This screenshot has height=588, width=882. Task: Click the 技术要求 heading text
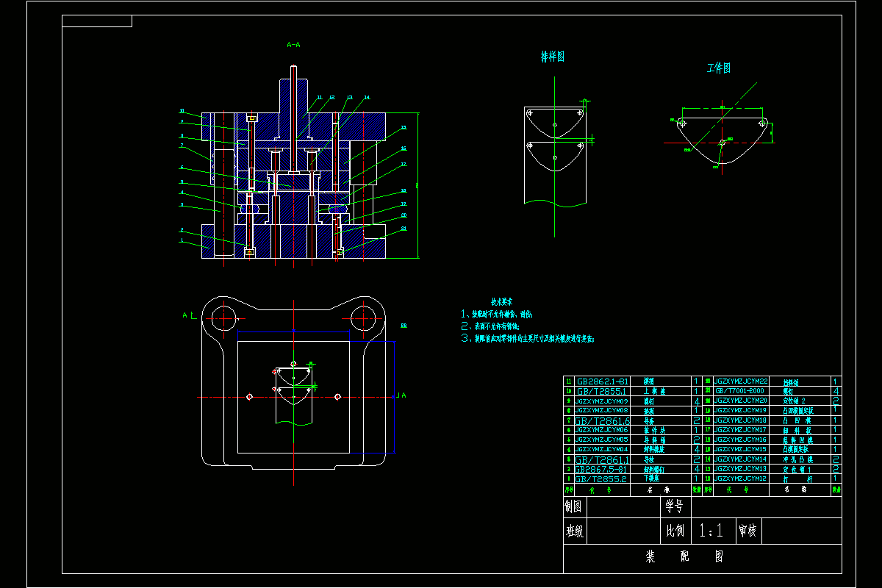[x=502, y=302]
